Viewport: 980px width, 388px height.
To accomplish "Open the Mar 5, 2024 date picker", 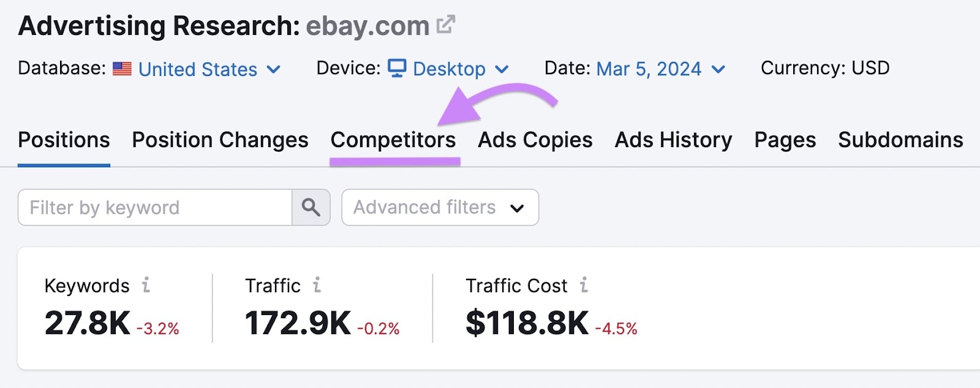I will tap(649, 69).
